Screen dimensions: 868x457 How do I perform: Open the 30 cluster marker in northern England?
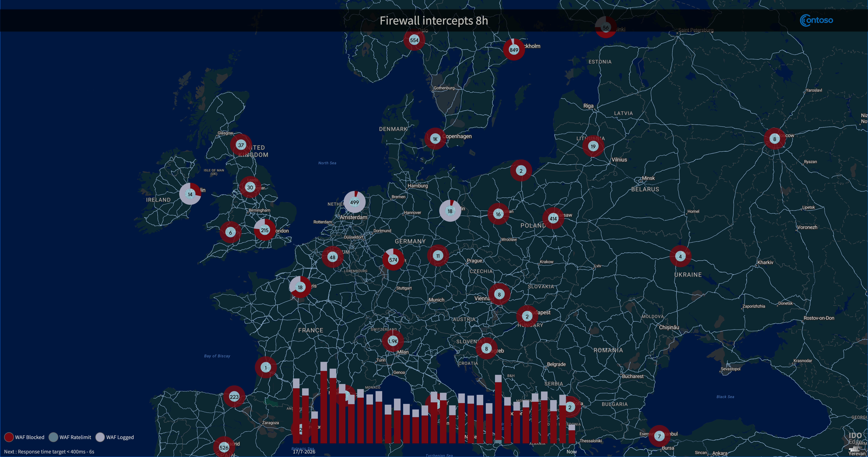[x=250, y=187]
